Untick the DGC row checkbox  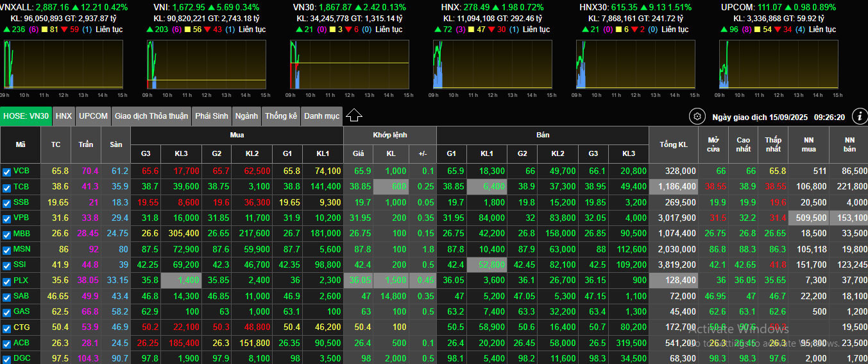(6, 358)
